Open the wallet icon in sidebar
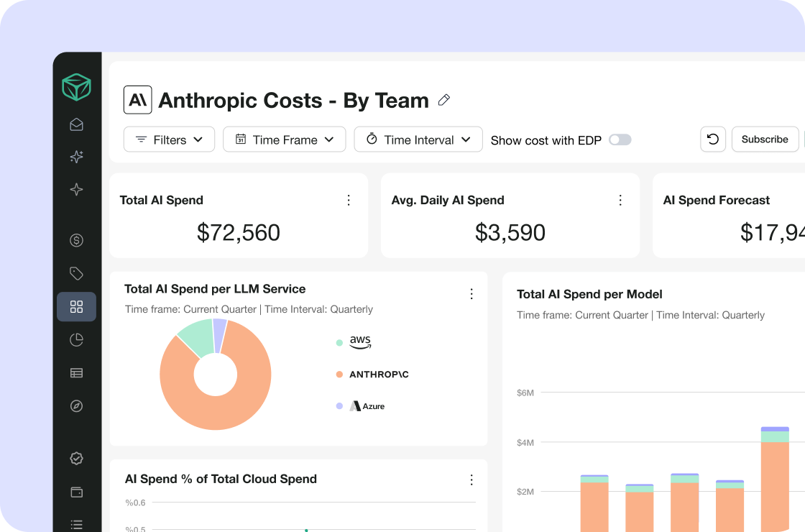 coord(76,492)
